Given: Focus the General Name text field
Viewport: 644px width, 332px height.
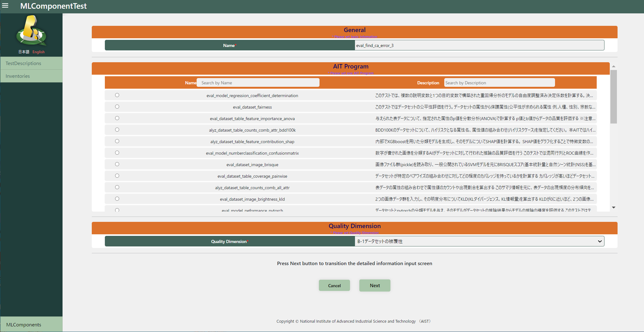Looking at the screenshot, I should coord(479,45).
